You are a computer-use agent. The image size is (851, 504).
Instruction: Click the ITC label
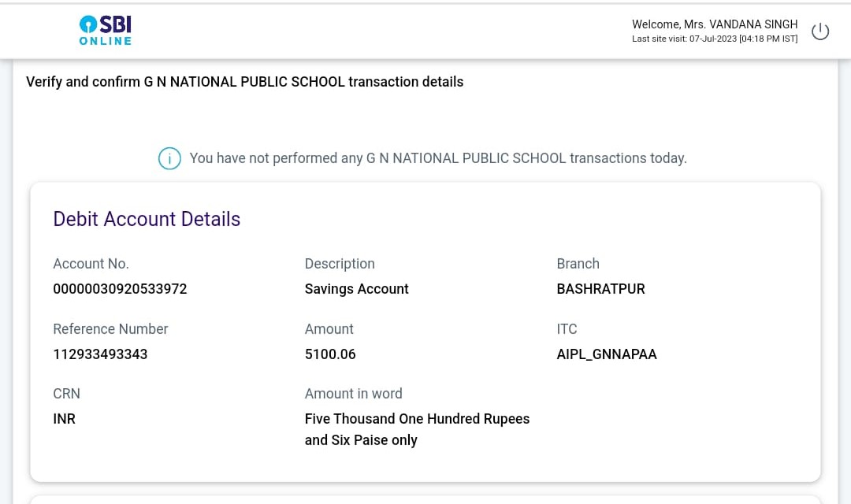point(567,329)
